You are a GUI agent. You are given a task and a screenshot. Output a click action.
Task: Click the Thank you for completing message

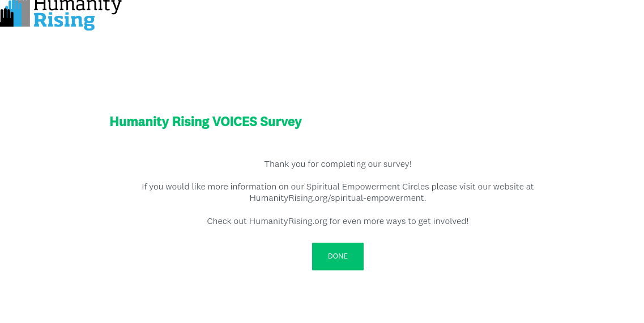point(338,164)
